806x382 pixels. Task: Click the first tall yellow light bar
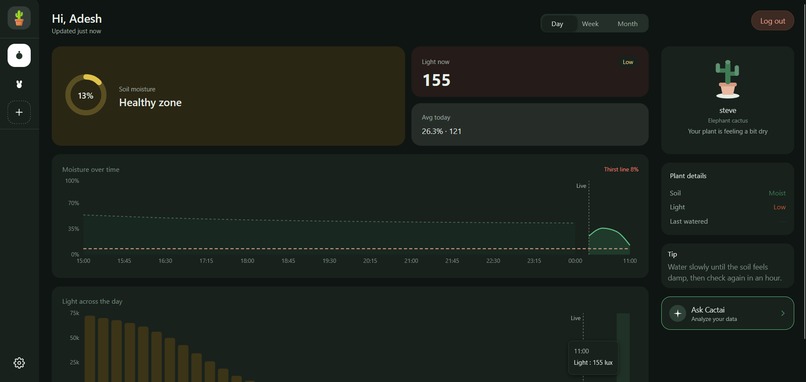click(x=90, y=349)
